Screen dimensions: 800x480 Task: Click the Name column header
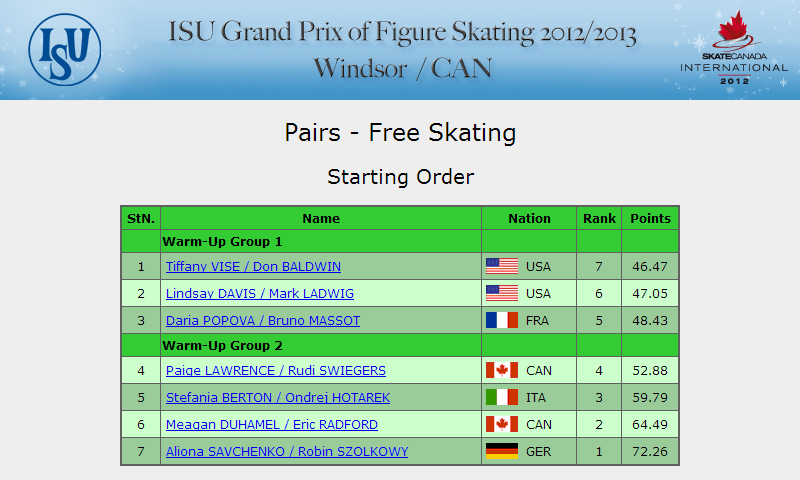click(x=321, y=218)
